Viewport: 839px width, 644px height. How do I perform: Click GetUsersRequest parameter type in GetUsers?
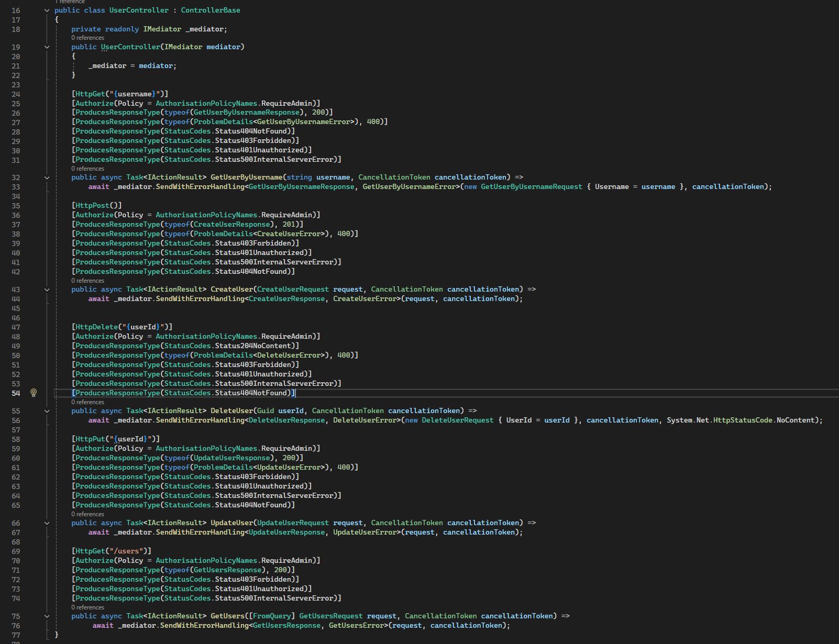click(330, 616)
